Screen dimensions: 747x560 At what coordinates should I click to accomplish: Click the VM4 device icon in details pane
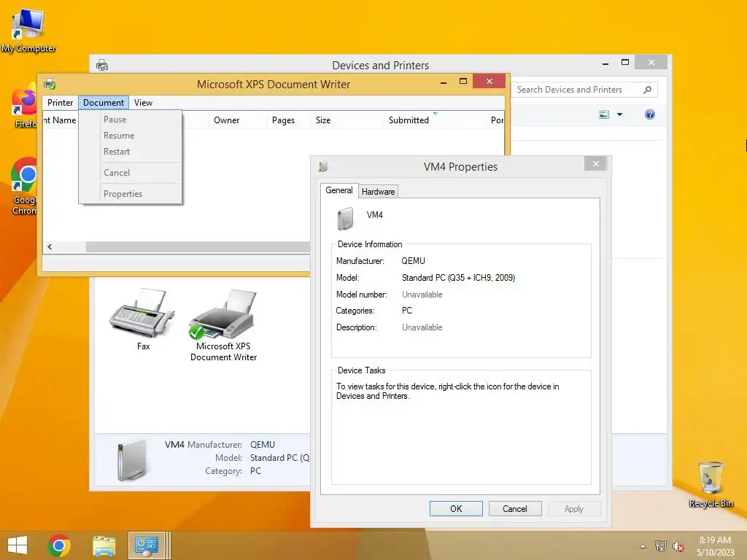pyautogui.click(x=131, y=459)
